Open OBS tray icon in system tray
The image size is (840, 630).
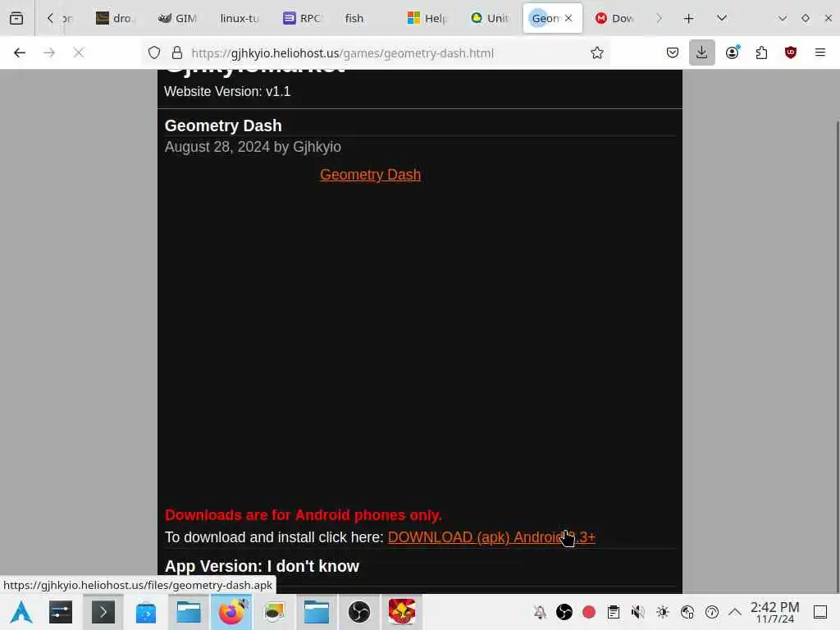coord(564,612)
